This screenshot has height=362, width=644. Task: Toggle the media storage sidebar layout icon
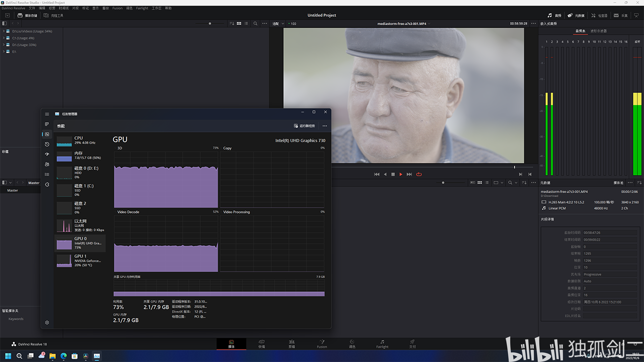point(5,24)
